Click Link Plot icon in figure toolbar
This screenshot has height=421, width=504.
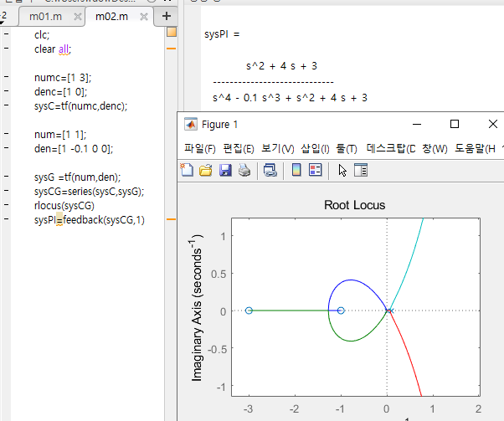click(x=270, y=170)
